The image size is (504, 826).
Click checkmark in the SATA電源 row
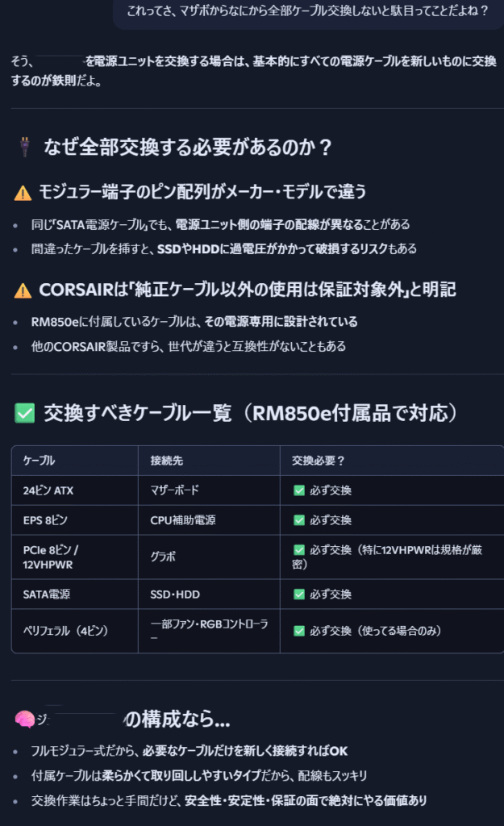pyautogui.click(x=299, y=594)
